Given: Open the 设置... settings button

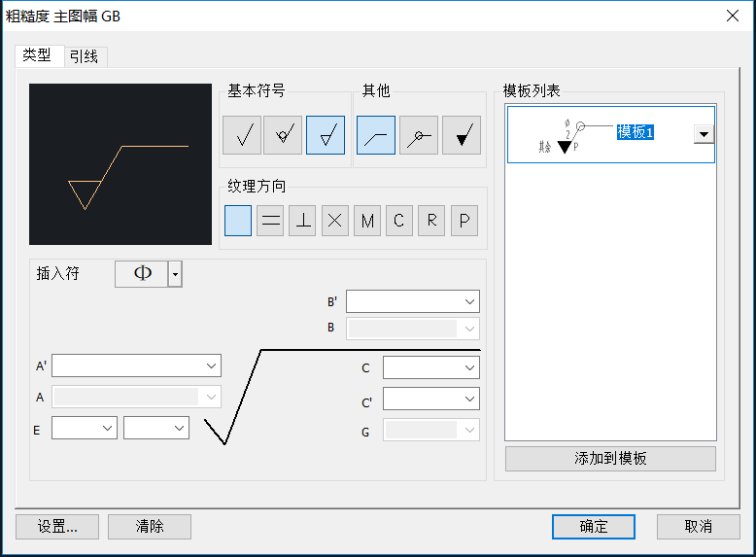Looking at the screenshot, I should (57, 526).
